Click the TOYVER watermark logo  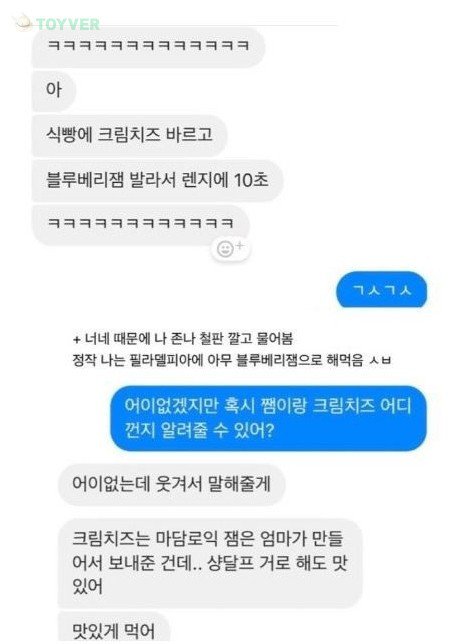[x=58, y=23]
